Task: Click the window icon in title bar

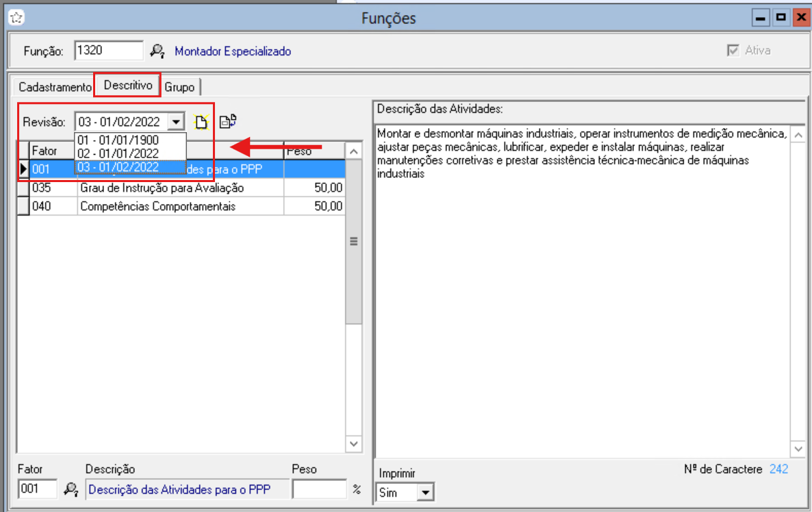Action: click(x=14, y=18)
